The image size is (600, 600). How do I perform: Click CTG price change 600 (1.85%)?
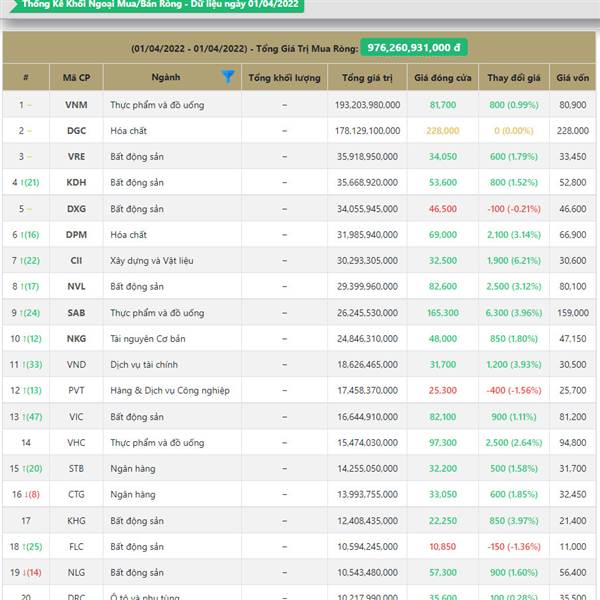pyautogui.click(x=514, y=494)
